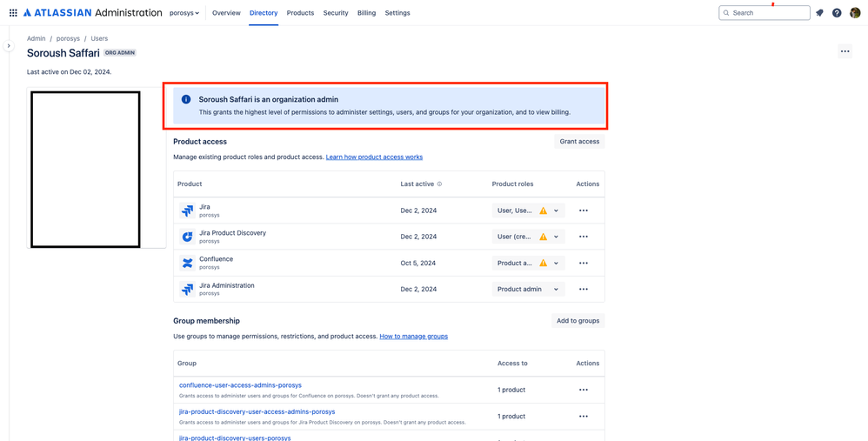Click the ORG ADMIN badge
Screen dimensions: 868x441
click(119, 53)
